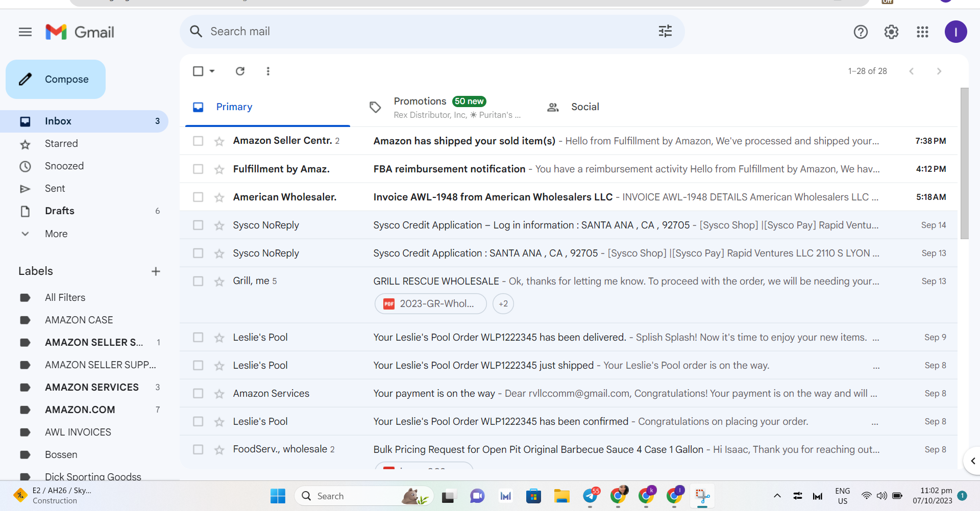Switch to the Social tab
980x511 pixels.
pyautogui.click(x=585, y=107)
